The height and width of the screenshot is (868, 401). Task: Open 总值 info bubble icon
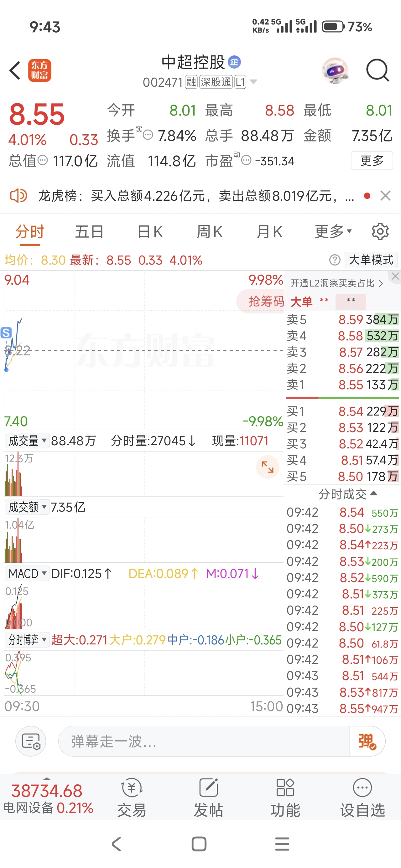(x=43, y=160)
